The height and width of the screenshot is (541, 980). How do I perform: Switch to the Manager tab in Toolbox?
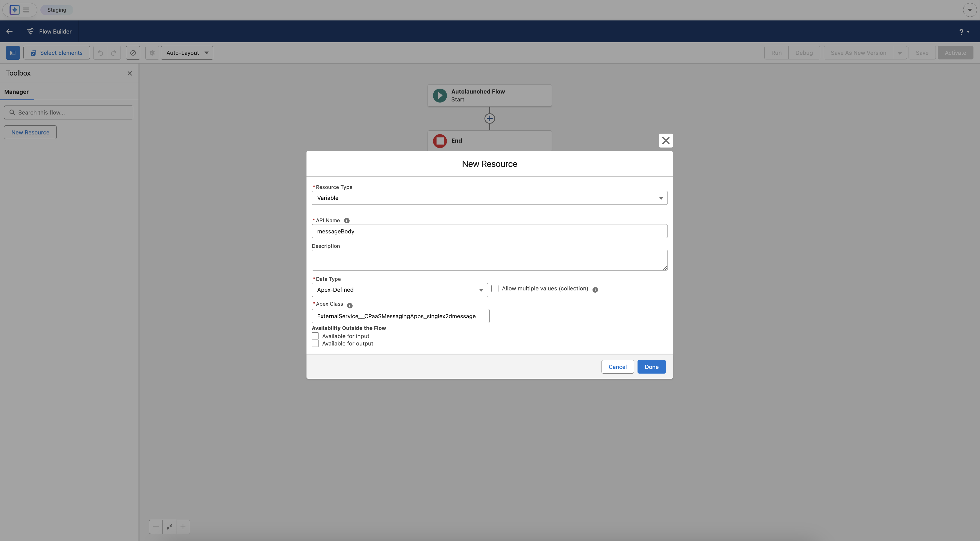16,92
